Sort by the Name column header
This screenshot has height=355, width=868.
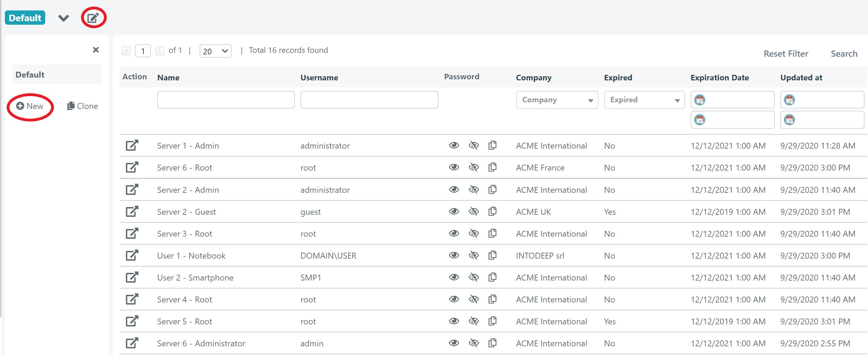(x=168, y=78)
